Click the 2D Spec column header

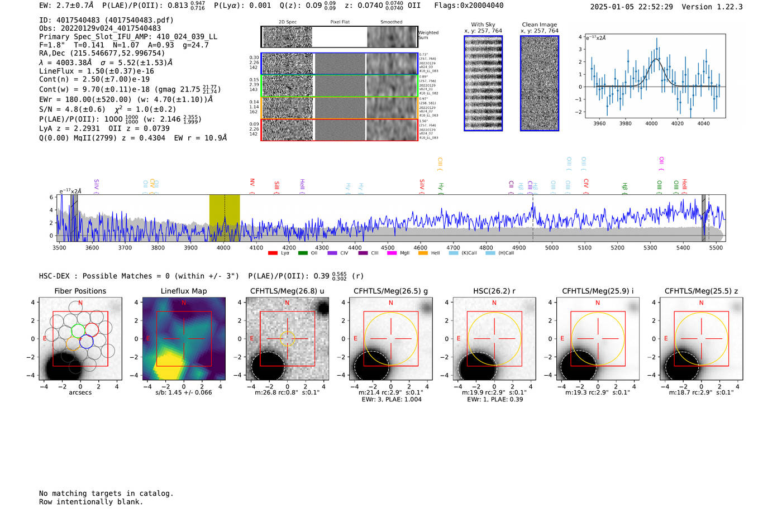pos(288,22)
